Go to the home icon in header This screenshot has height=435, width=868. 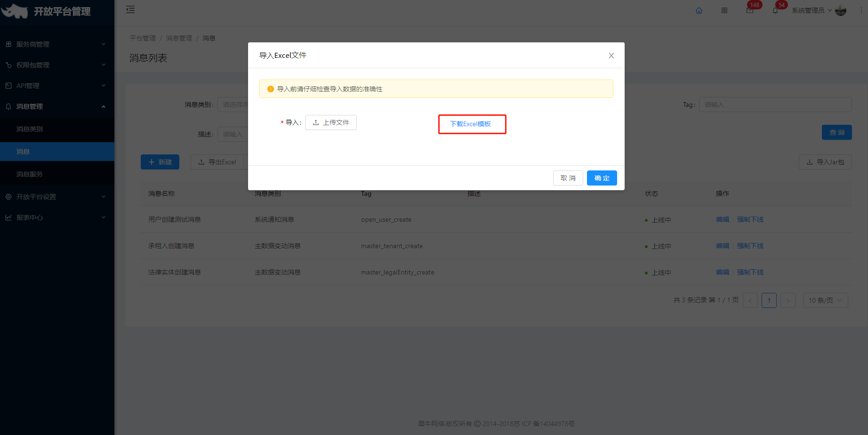point(699,10)
